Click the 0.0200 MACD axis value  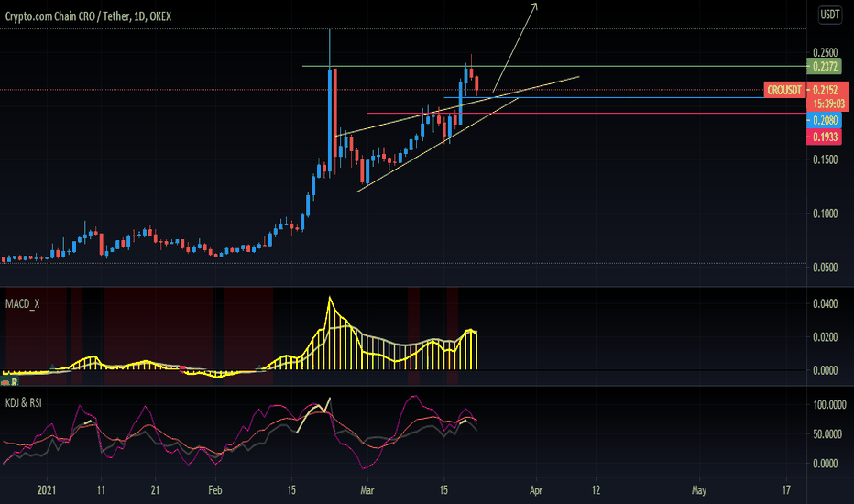825,336
